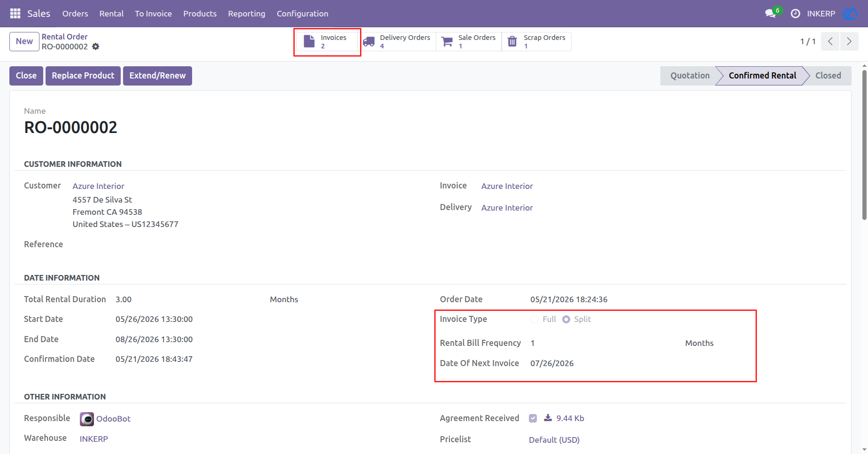Click the Extend/Renew button

click(157, 76)
